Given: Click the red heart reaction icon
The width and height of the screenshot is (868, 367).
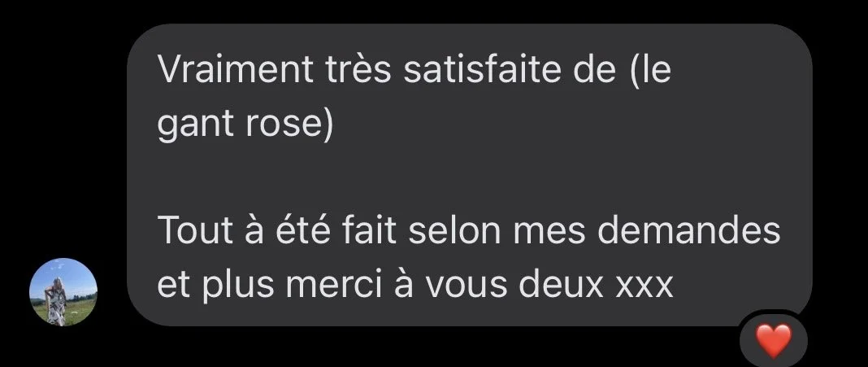Looking at the screenshot, I should tap(774, 341).
